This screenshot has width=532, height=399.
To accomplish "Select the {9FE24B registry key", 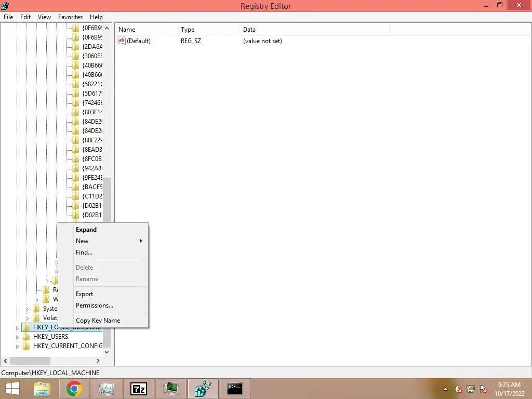I will point(92,178).
